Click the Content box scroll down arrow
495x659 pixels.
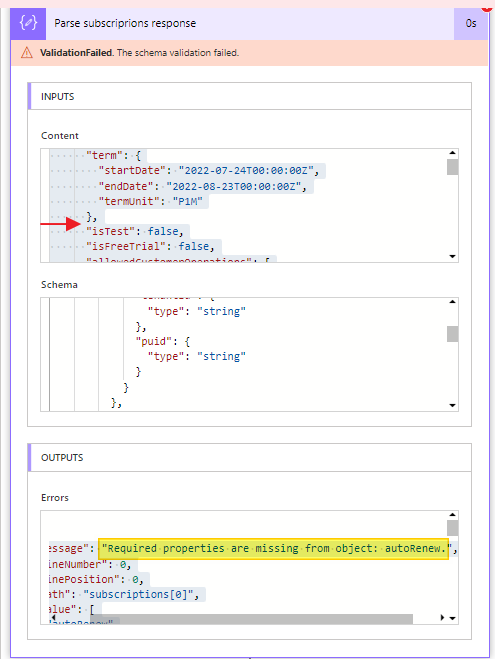[453, 256]
